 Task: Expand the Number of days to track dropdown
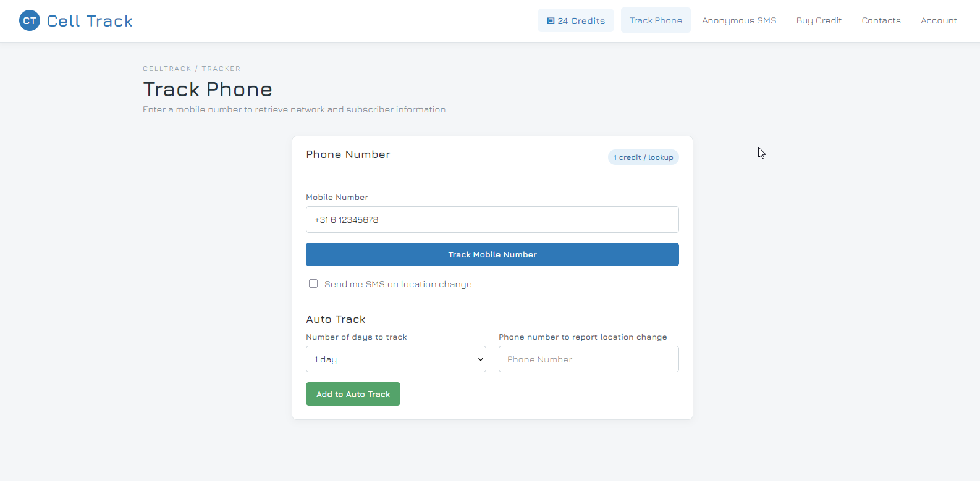click(396, 359)
